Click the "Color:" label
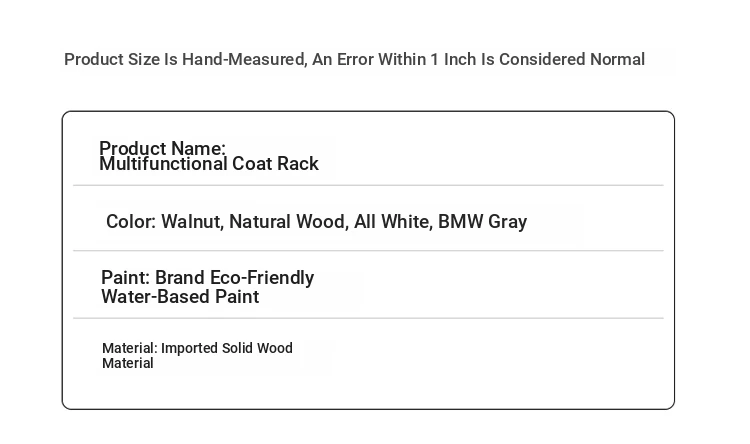The width and height of the screenshot is (750, 444). coord(131,222)
